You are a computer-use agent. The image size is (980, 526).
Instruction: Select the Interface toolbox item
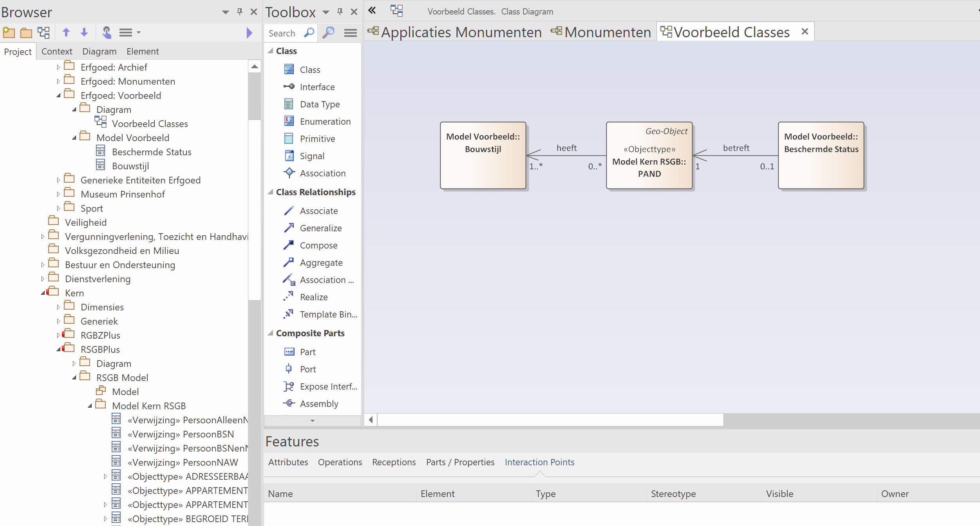[x=317, y=87]
